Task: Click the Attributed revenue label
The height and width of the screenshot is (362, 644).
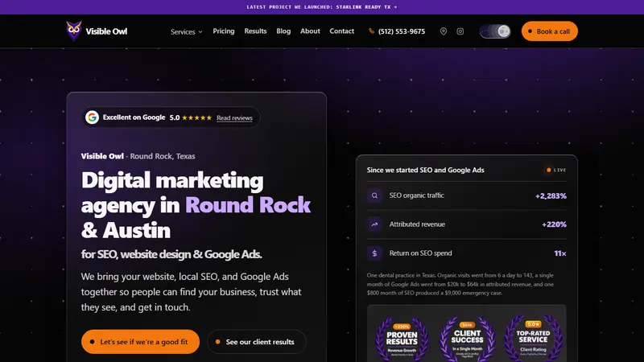Action: pyautogui.click(x=417, y=224)
